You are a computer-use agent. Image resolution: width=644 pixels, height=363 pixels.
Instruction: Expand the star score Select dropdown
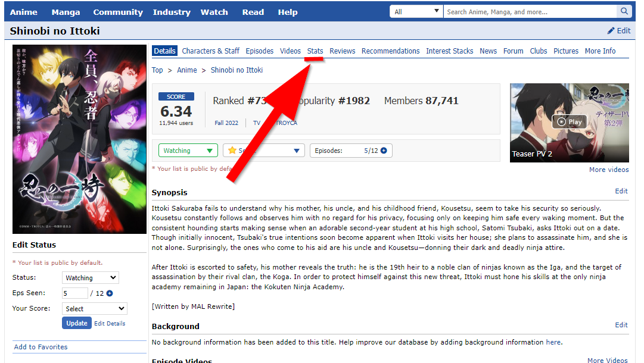tap(263, 151)
